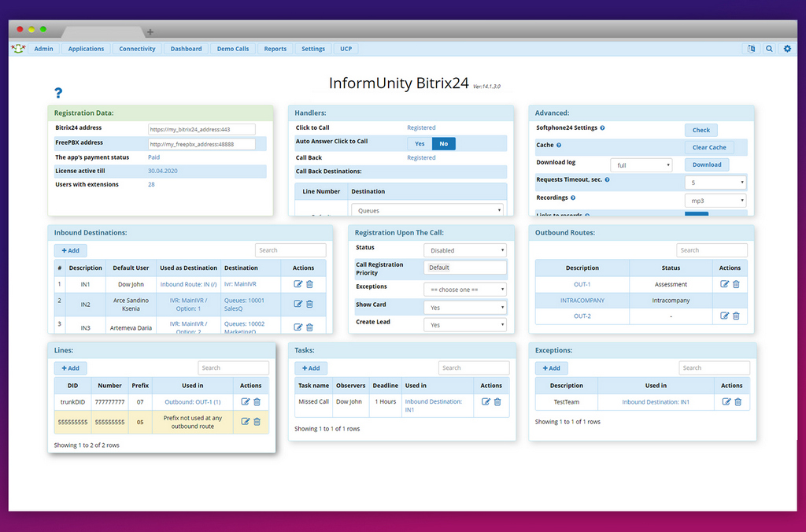Open the Download log dropdown set to full
The width and height of the screenshot is (806, 532).
(643, 165)
